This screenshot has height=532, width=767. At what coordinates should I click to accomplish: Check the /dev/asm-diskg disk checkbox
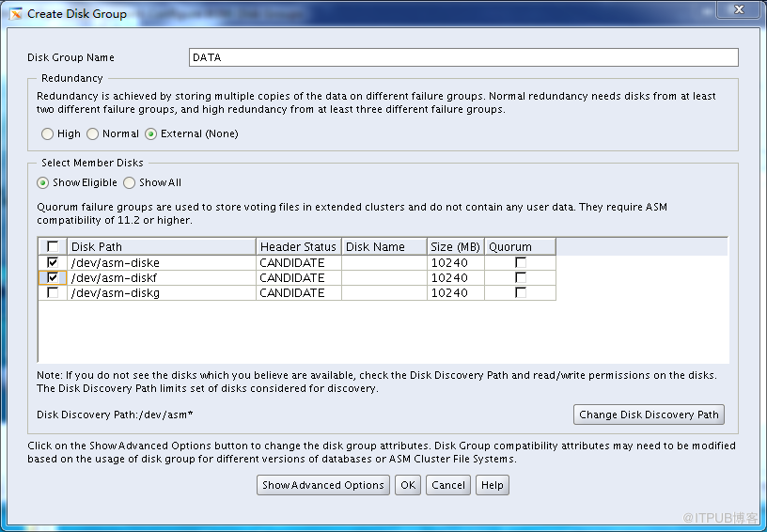click(x=53, y=293)
